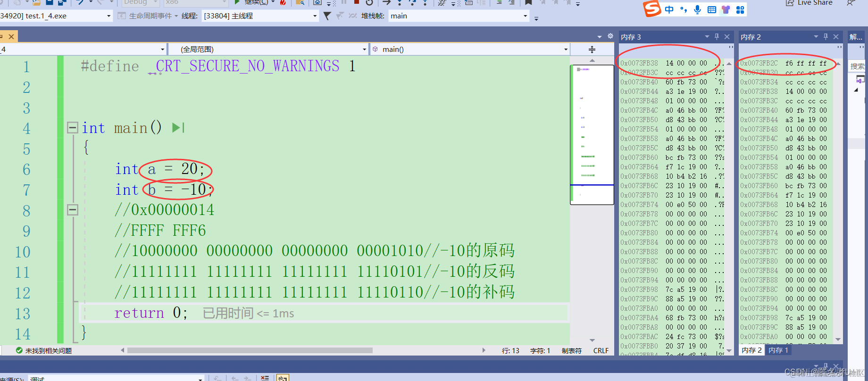Pin the Memory 2 panel

coord(826,36)
